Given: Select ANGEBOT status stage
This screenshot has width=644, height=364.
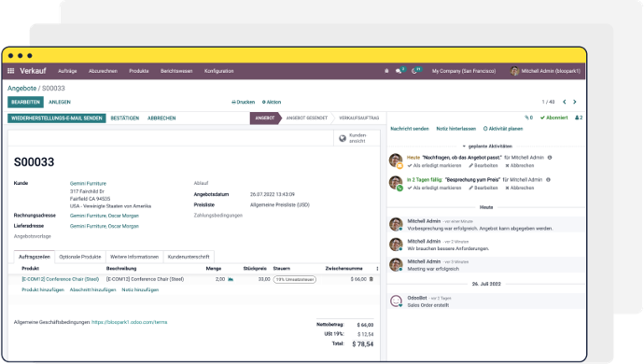Looking at the screenshot, I should tap(265, 118).
